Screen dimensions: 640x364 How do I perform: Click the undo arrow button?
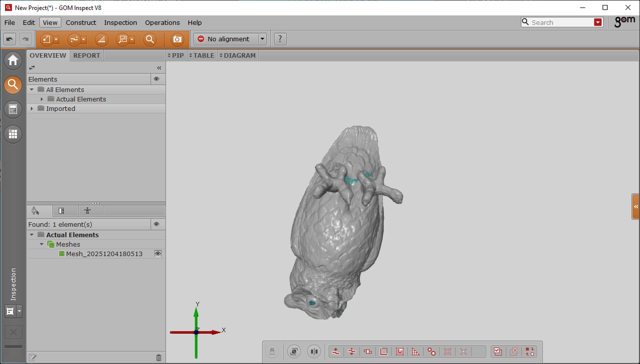pyautogui.click(x=10, y=39)
